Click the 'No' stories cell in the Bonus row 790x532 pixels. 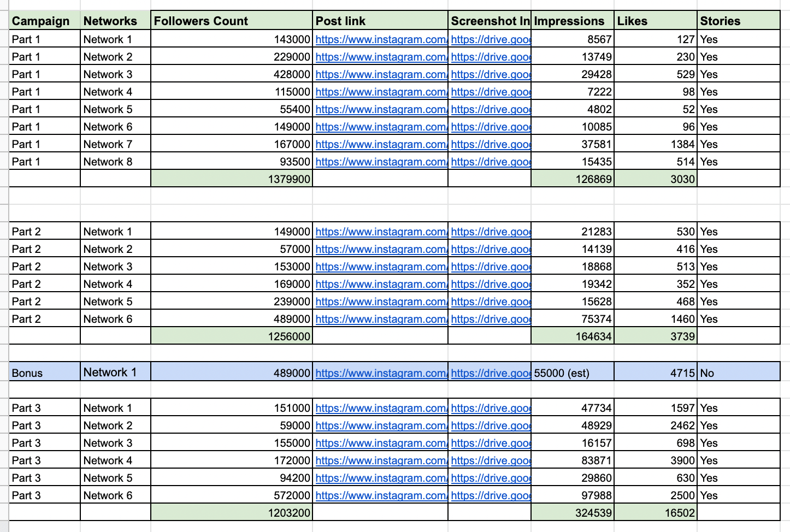738,373
